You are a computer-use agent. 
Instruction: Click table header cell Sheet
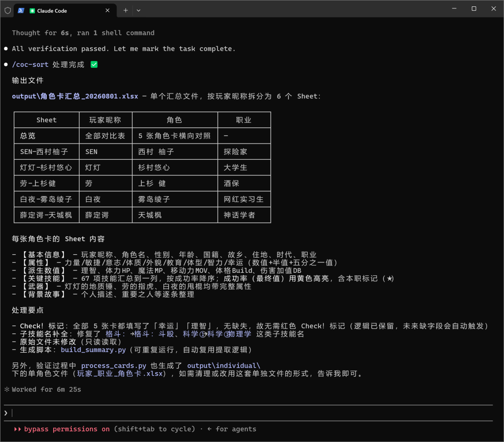[46, 120]
